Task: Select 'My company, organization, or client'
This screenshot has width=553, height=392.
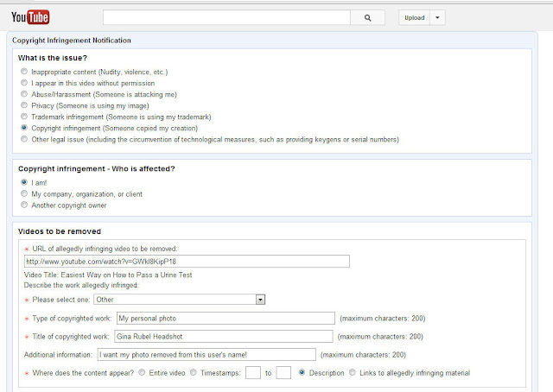Action: click(24, 193)
